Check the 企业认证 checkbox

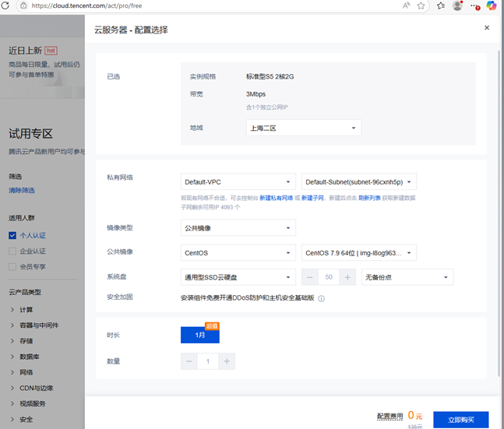click(12, 251)
